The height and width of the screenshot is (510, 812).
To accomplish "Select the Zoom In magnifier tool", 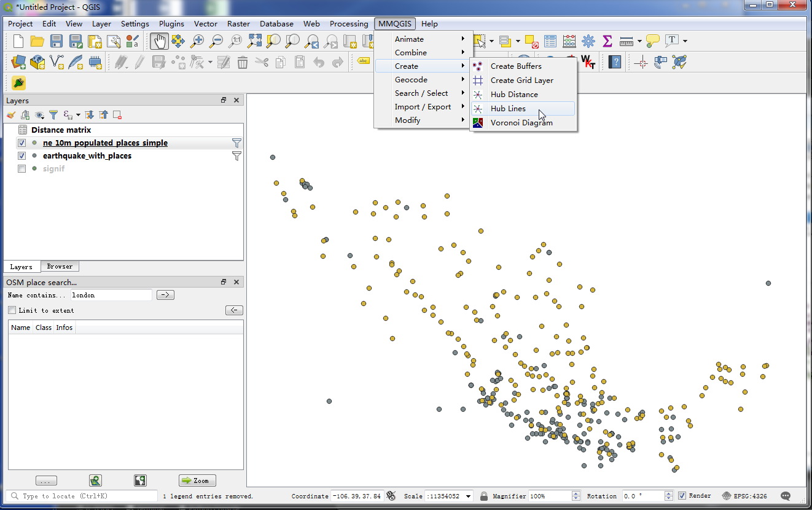I will (197, 41).
